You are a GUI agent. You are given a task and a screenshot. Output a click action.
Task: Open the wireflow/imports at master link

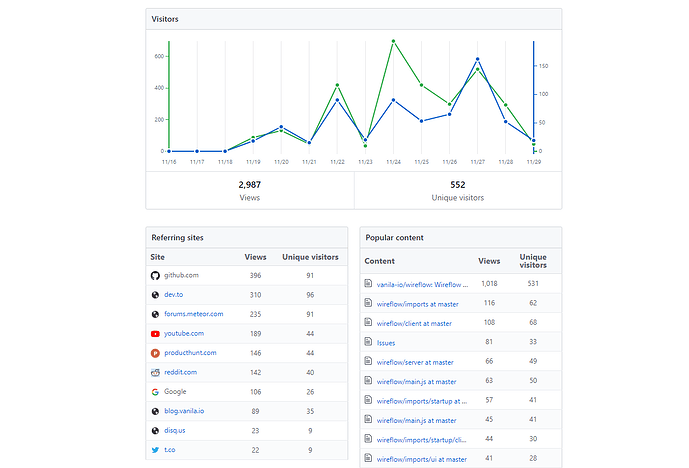pyautogui.click(x=417, y=304)
